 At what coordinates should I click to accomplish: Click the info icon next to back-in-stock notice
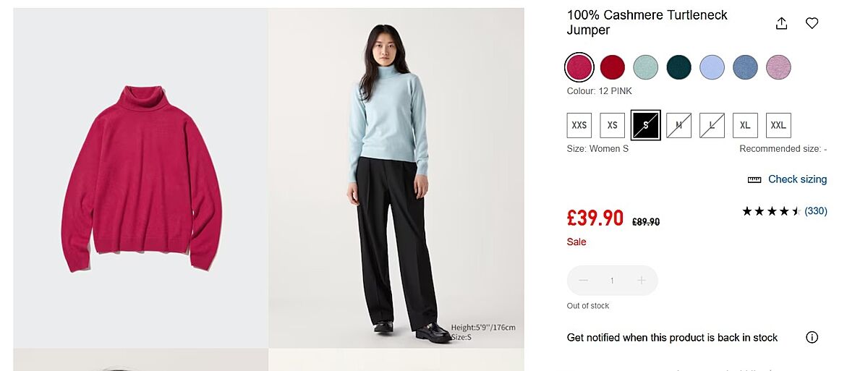click(x=812, y=338)
